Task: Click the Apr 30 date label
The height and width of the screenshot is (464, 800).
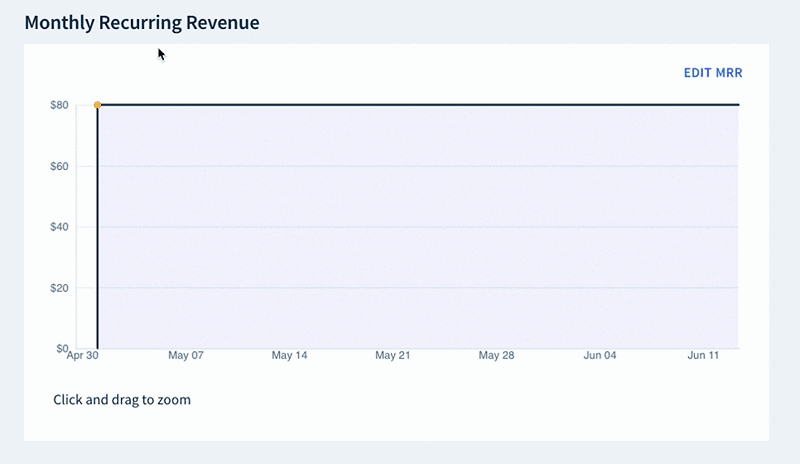Action: 83,355
